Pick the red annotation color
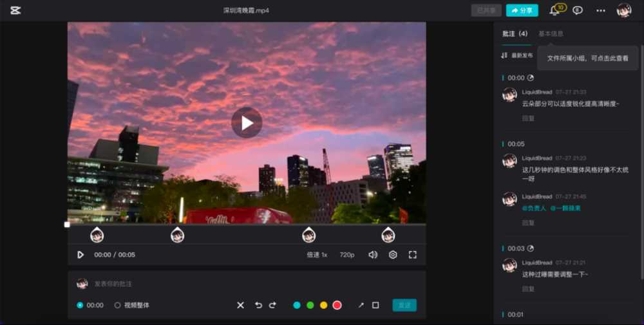The image size is (644, 325). pos(337,305)
